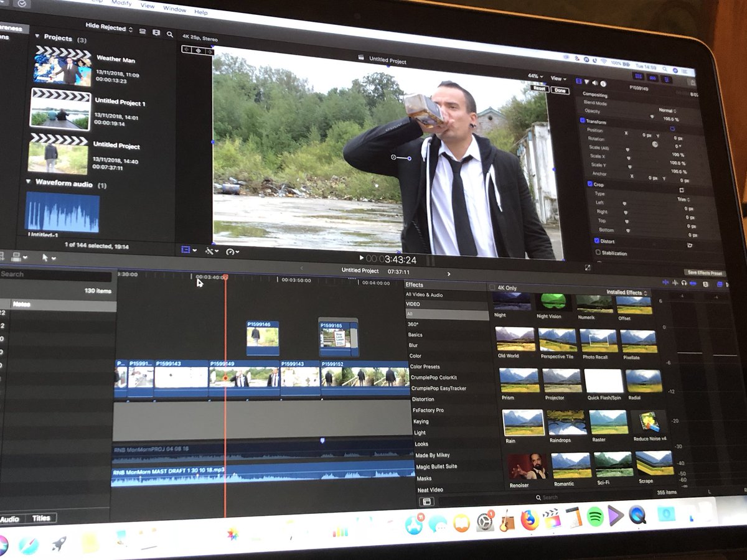Open QuickTime Player from the Dock
The width and height of the screenshot is (747, 560).
(637, 515)
